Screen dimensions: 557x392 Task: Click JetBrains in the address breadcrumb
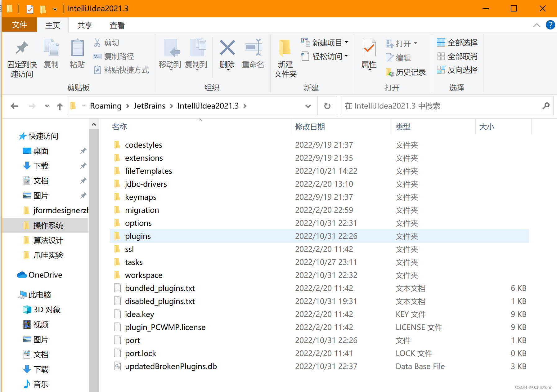(x=150, y=106)
